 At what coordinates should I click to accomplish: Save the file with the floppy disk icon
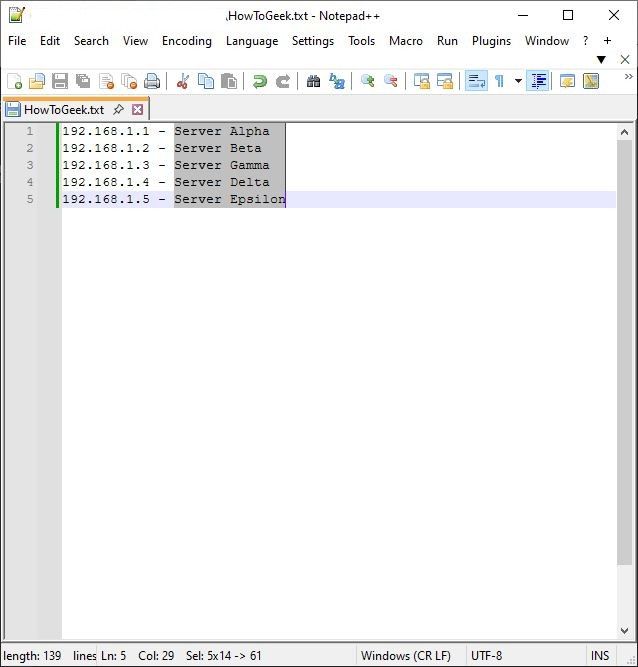click(x=60, y=81)
